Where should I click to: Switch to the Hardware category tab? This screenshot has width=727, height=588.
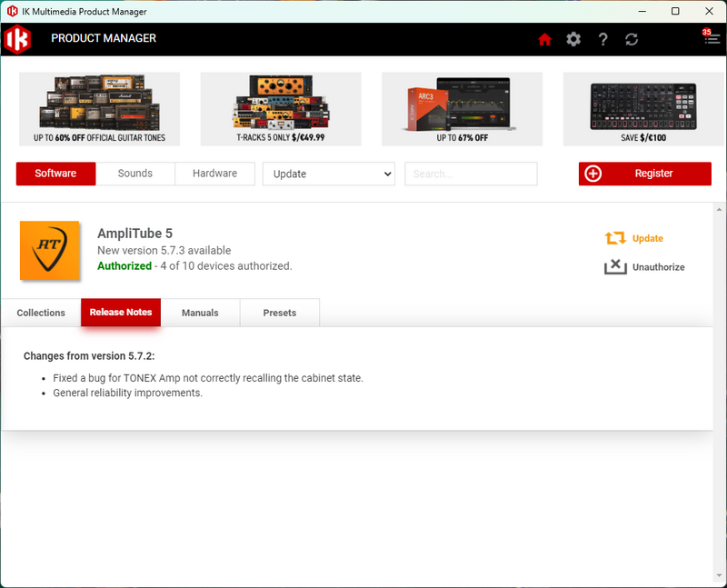pos(214,174)
